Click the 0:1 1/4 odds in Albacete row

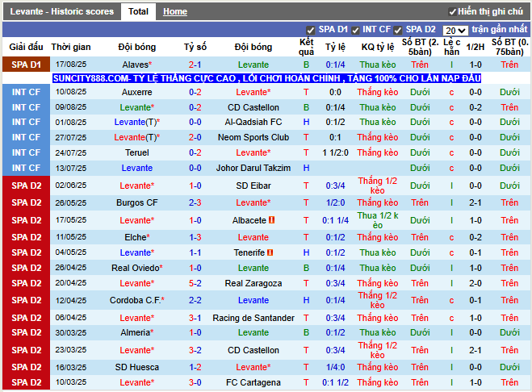(335, 220)
